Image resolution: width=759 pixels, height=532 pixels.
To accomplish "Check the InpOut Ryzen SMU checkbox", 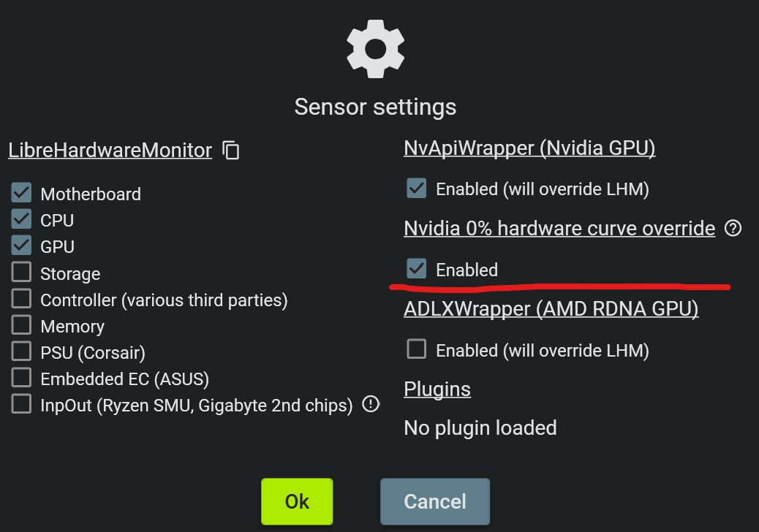I will [x=21, y=404].
